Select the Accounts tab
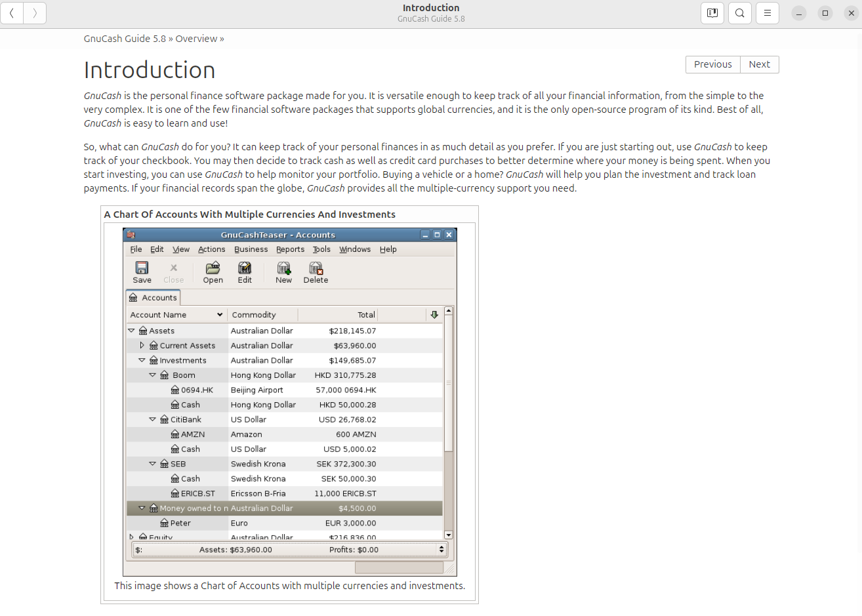The image size is (862, 616). pos(154,298)
